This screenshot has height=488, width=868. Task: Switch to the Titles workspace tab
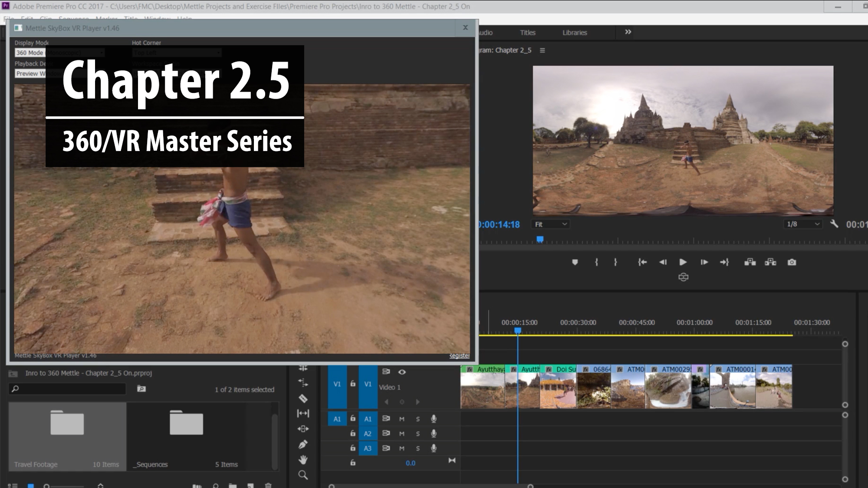(x=528, y=33)
